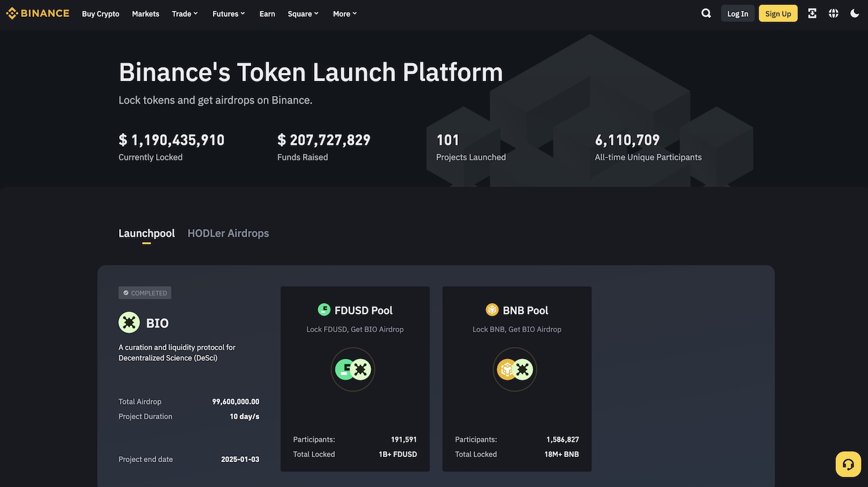Viewport: 868px width, 487px height.
Task: Select the Launchpool tab
Action: click(146, 233)
